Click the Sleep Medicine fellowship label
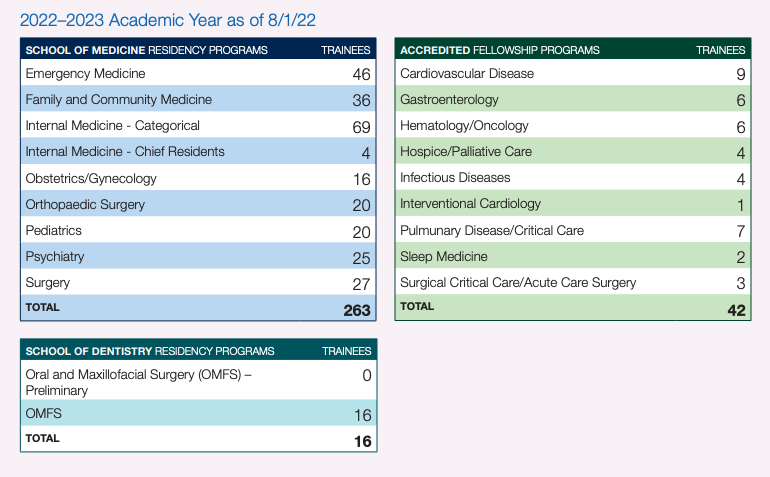770x477 pixels. coord(444,257)
